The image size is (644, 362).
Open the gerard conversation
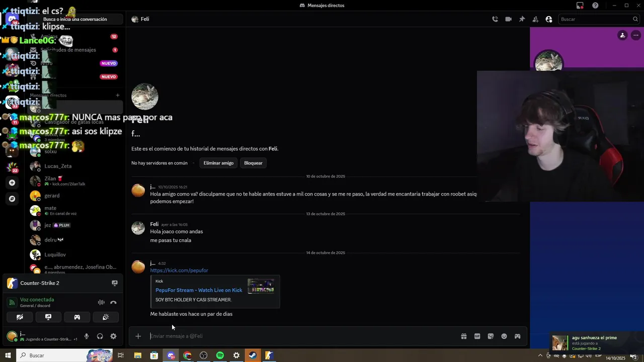[x=75, y=196]
